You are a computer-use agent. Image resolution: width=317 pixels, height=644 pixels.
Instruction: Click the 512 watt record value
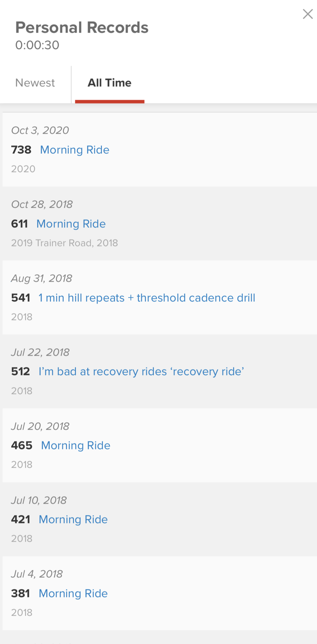pyautogui.click(x=21, y=372)
